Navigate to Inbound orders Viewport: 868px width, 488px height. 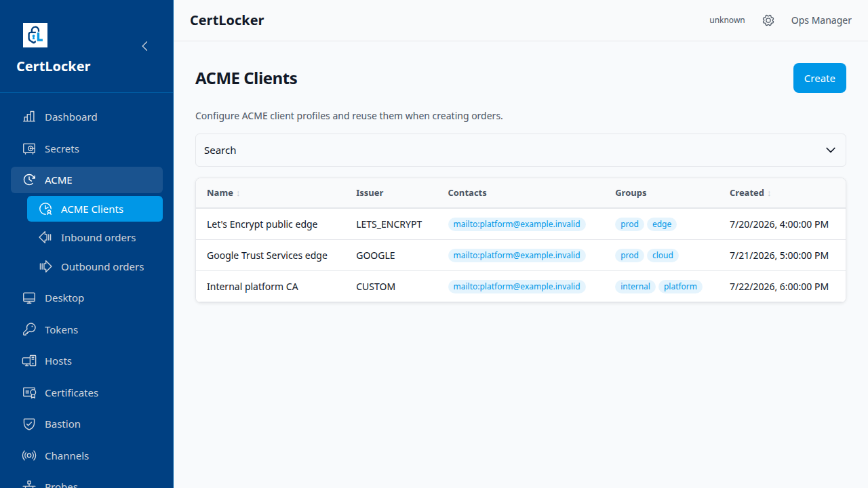[x=95, y=237]
